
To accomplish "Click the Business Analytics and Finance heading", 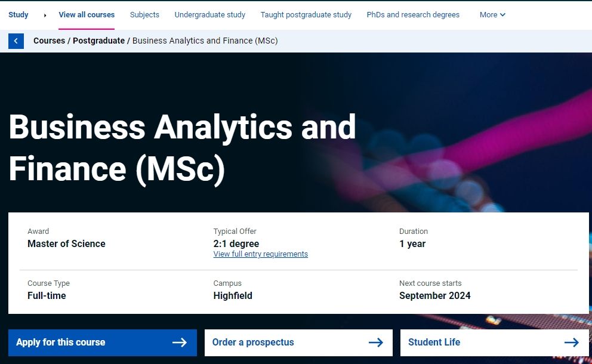I will click(182, 147).
